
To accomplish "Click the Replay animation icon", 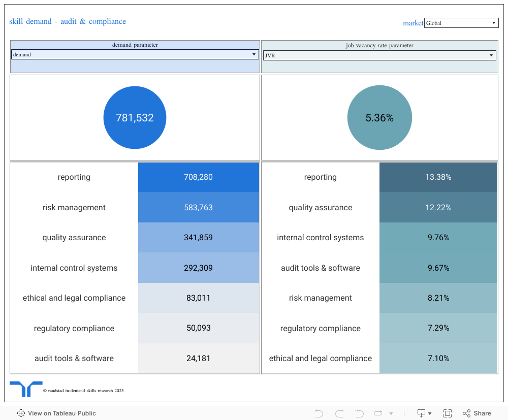I will coord(379,413).
